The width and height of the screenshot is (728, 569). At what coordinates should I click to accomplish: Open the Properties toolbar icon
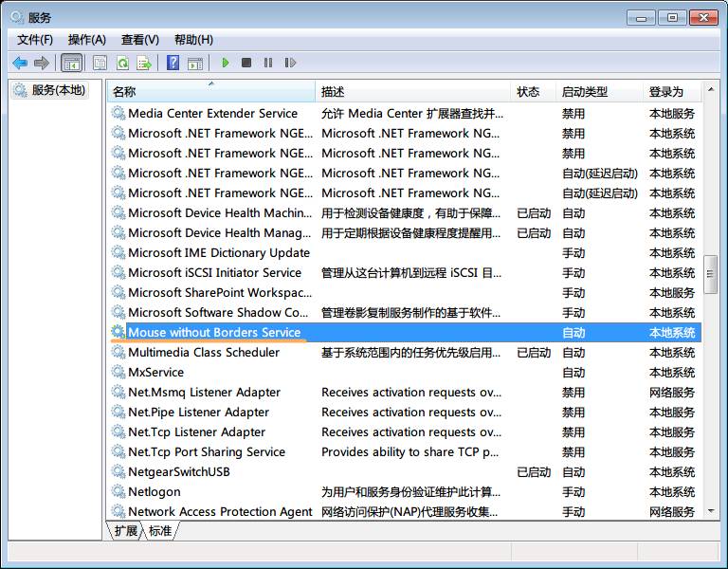point(100,63)
